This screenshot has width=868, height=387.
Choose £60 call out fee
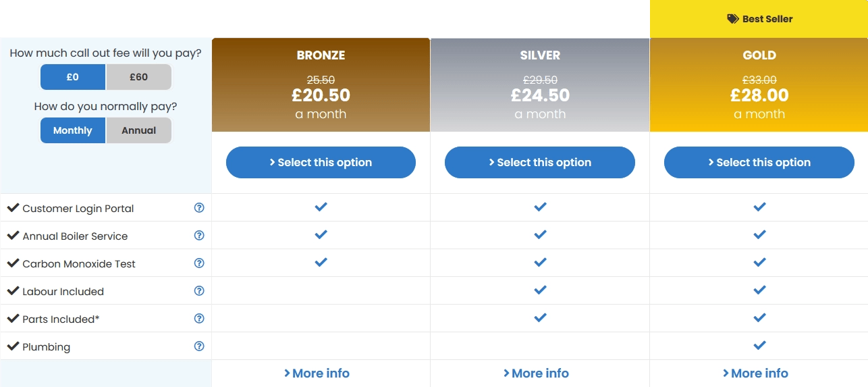tap(138, 77)
